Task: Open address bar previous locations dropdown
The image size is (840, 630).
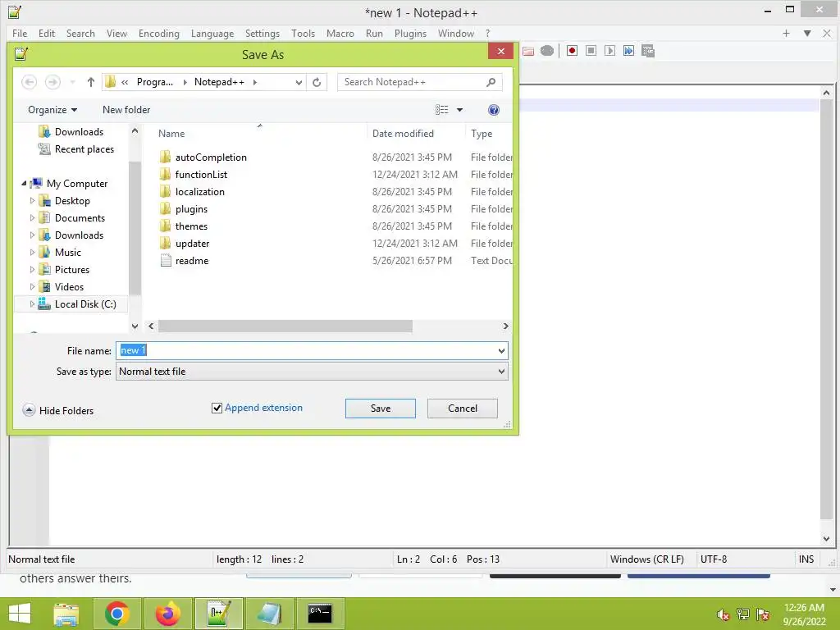Action: pyautogui.click(x=299, y=82)
